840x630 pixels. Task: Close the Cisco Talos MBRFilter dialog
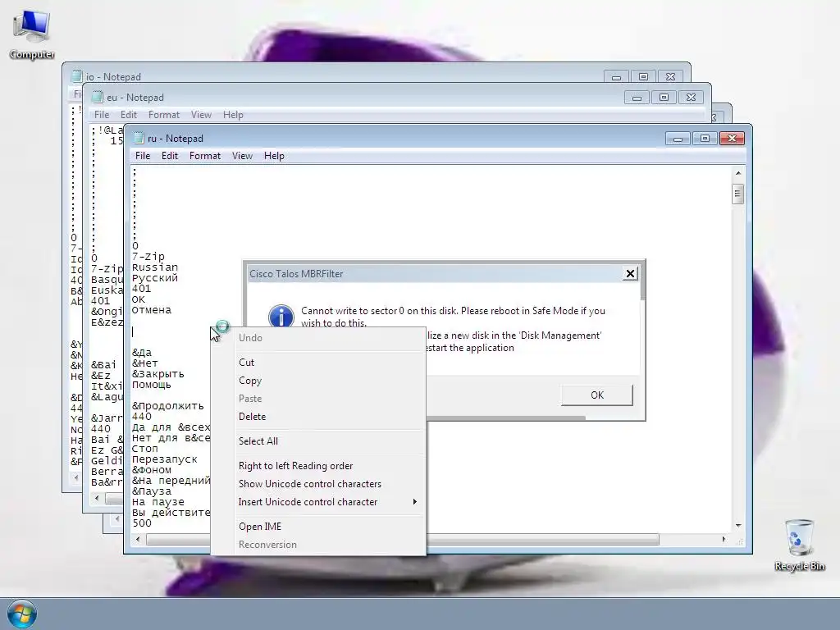tap(630, 274)
